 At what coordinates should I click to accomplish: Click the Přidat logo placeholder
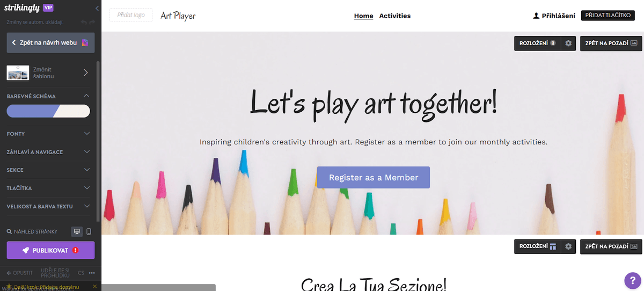click(x=131, y=15)
